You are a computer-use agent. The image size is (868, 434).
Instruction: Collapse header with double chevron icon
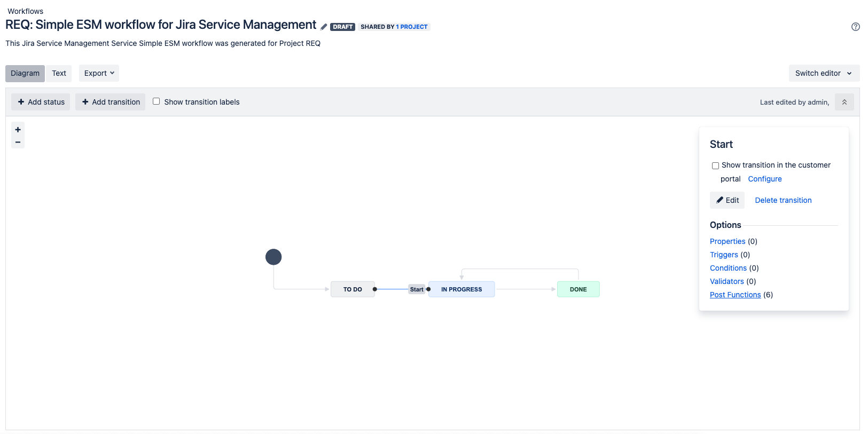(x=844, y=102)
